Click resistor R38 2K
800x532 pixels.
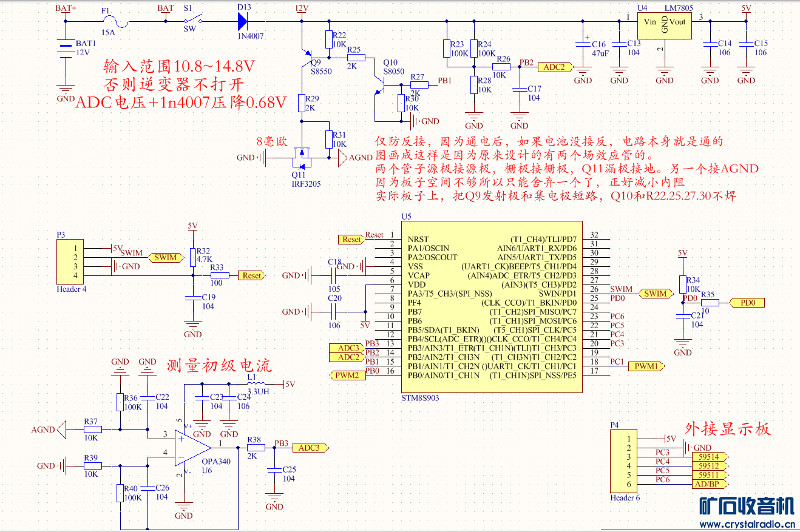[x=256, y=448]
